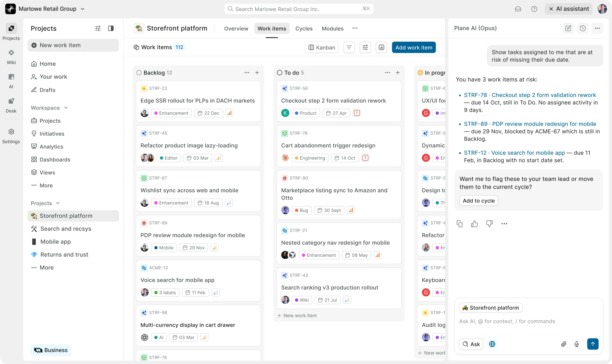The image size is (612, 364).
Task: Click the Add to cycle button
Action: pyautogui.click(x=479, y=201)
